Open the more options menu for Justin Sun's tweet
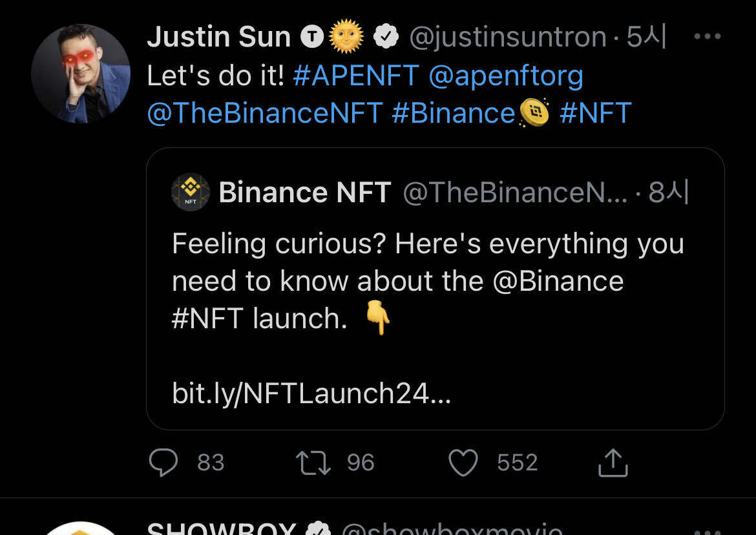This screenshot has height=535, width=756. click(x=707, y=37)
